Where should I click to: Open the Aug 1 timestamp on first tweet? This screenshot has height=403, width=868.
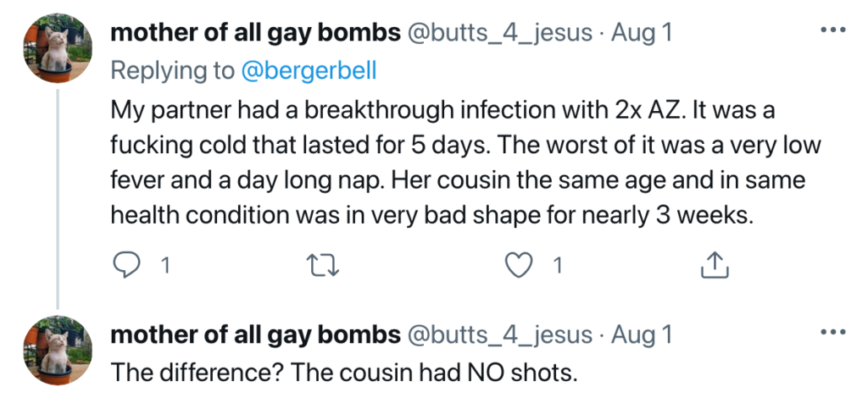pyautogui.click(x=642, y=33)
